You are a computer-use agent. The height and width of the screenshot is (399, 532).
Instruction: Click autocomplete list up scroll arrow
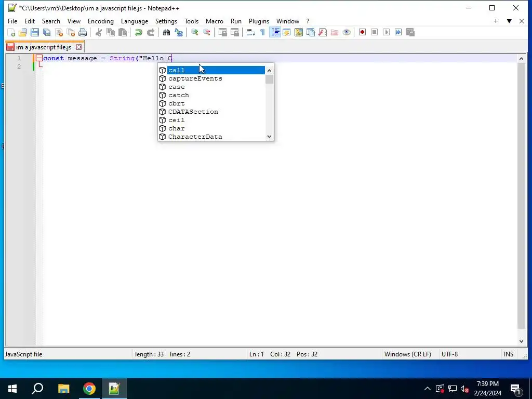[270, 71]
